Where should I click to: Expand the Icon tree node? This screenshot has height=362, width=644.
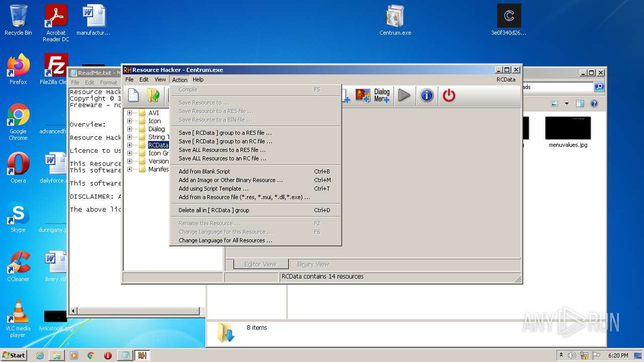point(129,121)
